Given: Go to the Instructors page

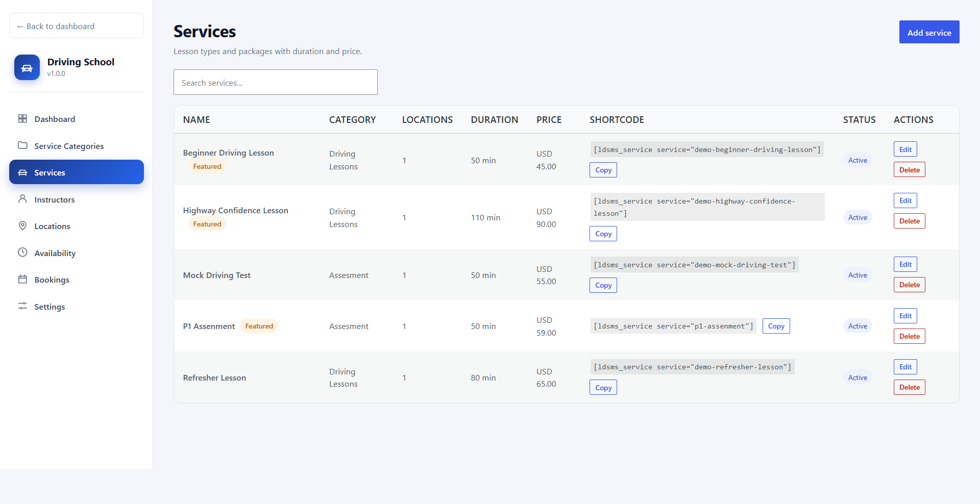Looking at the screenshot, I should 77,199.
